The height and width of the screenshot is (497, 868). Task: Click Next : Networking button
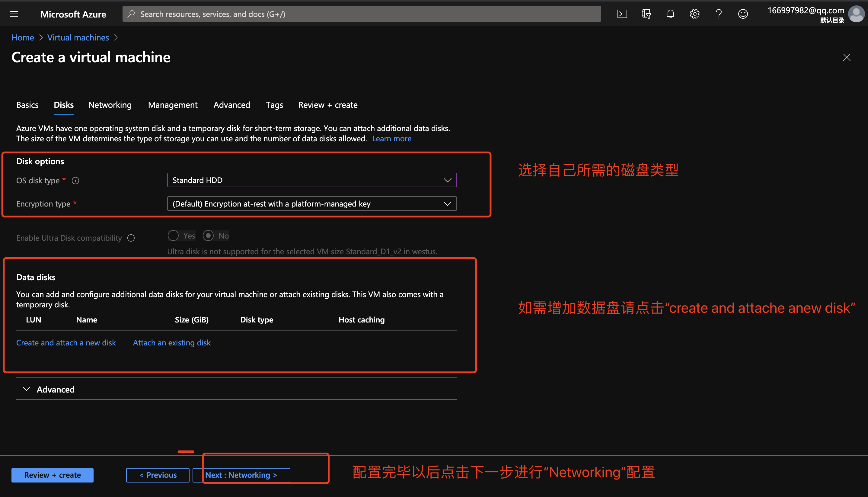[241, 475]
